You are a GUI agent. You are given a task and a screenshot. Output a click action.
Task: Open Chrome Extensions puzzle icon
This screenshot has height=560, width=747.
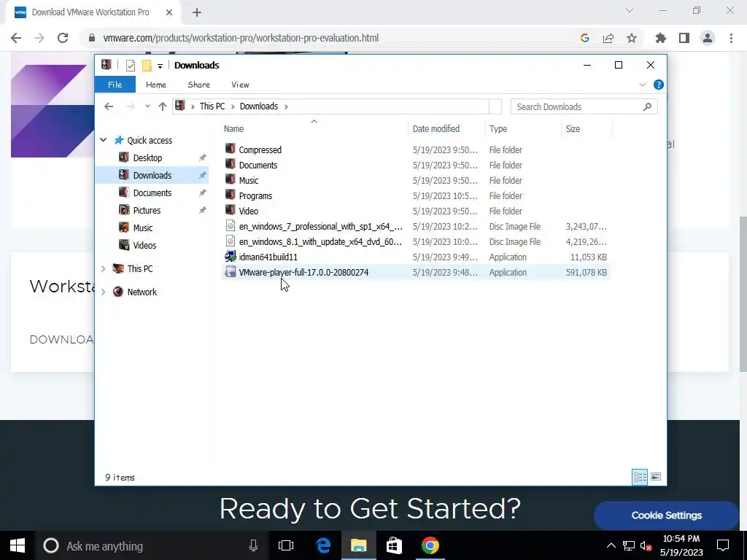pyautogui.click(x=661, y=38)
